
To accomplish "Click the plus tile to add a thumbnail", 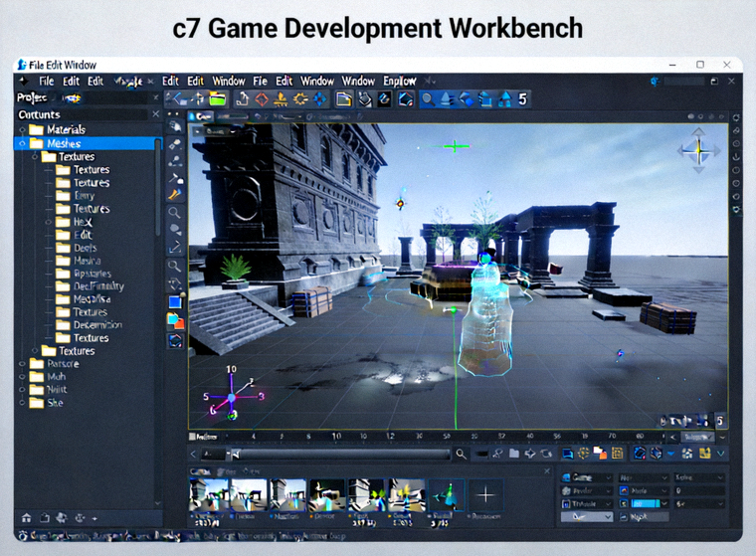I will (x=486, y=495).
